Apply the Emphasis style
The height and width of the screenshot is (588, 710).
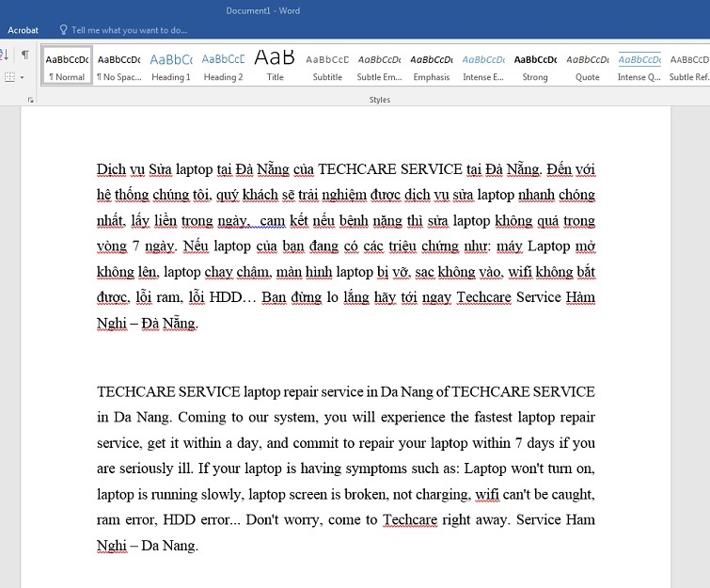[431, 65]
